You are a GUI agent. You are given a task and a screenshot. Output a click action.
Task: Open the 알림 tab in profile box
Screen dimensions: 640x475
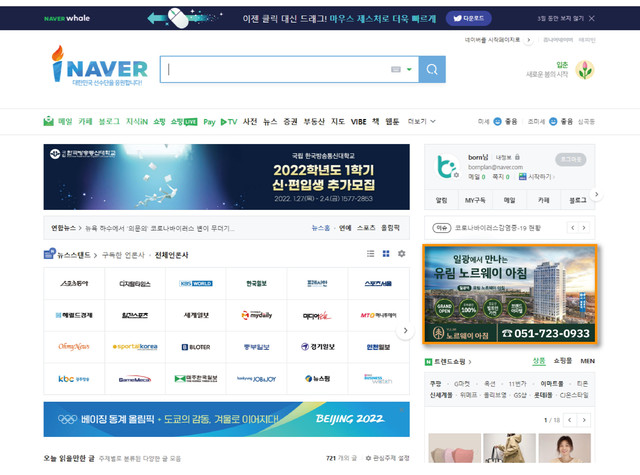point(441,200)
